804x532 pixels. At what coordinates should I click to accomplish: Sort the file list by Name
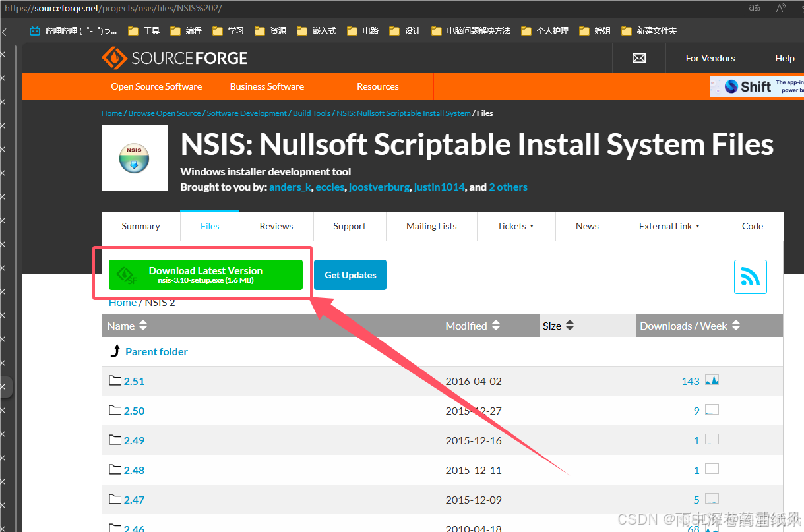(x=127, y=326)
